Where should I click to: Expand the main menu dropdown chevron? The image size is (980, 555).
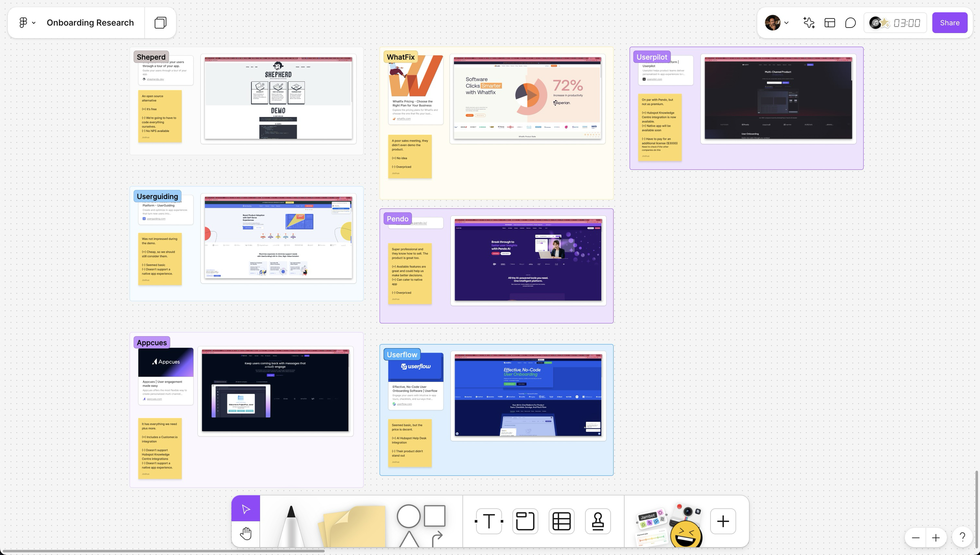point(34,23)
